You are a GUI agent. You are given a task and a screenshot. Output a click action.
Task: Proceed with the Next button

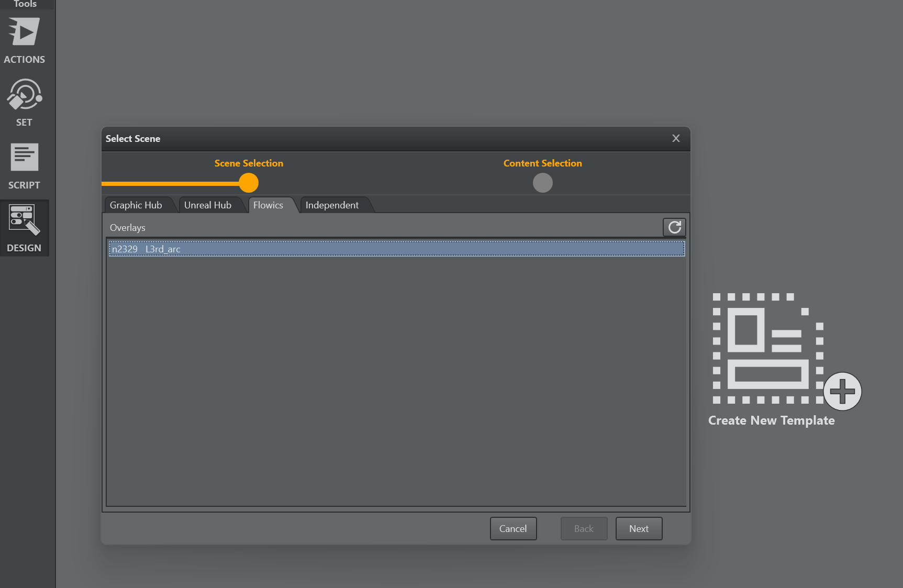(x=639, y=529)
